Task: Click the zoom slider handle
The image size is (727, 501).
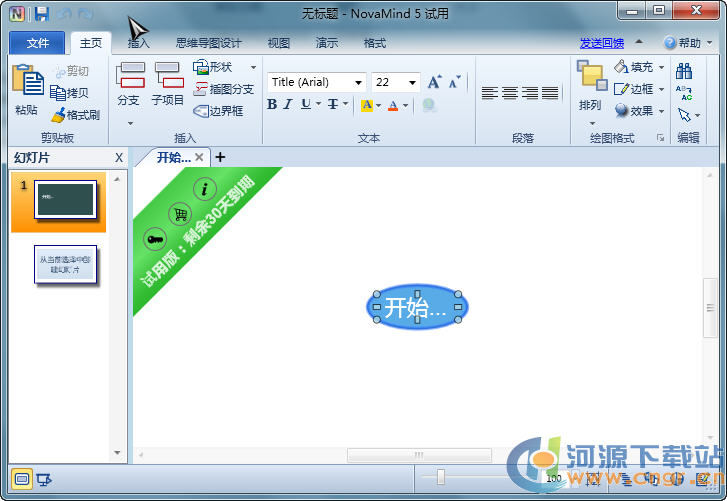Action: [440, 477]
